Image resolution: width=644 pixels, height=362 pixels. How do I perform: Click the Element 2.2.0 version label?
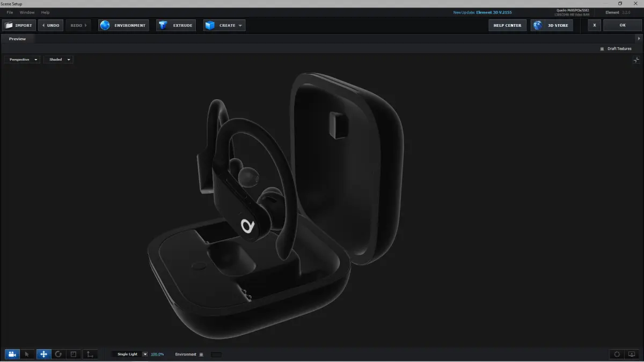point(618,12)
